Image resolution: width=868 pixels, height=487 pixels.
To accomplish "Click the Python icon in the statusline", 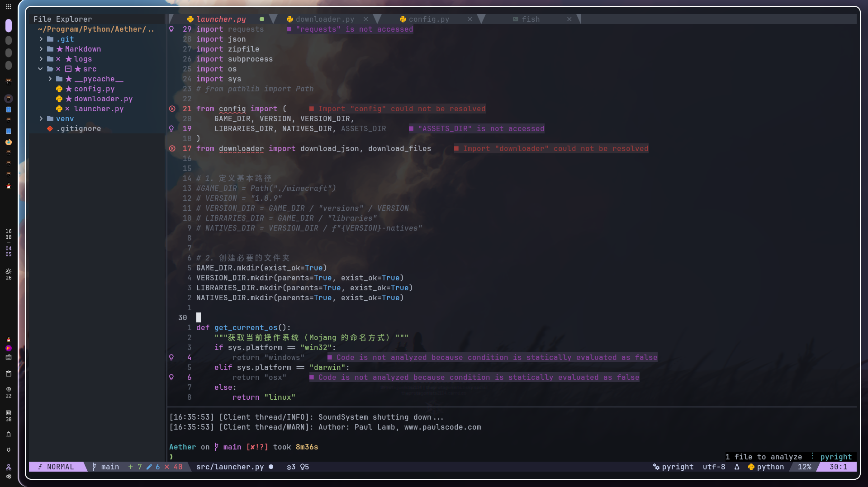I will pyautogui.click(x=751, y=467).
